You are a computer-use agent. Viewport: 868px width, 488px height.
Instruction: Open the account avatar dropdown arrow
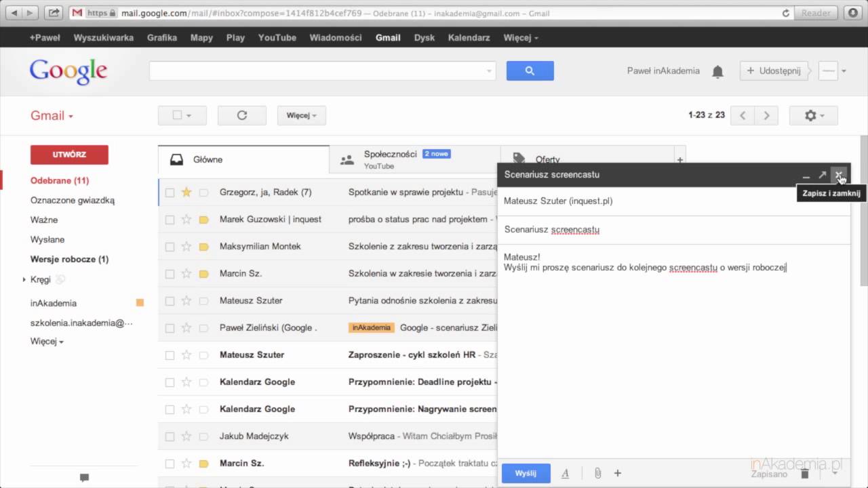point(844,70)
